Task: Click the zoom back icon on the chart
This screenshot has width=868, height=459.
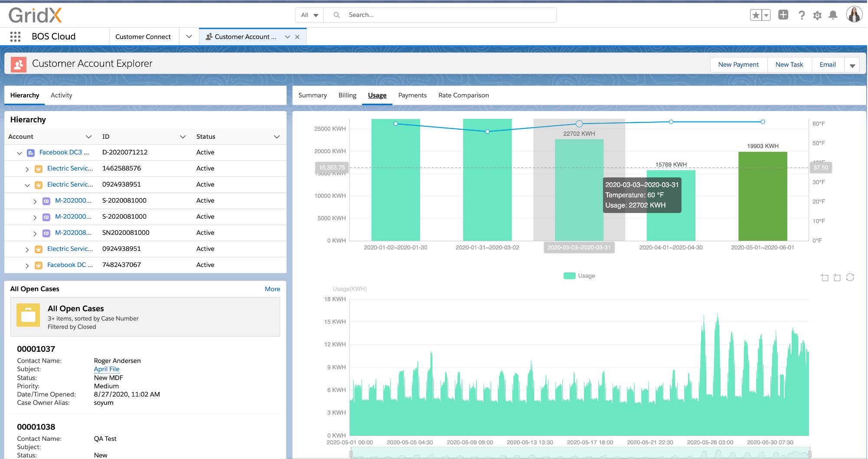Action: [837, 277]
